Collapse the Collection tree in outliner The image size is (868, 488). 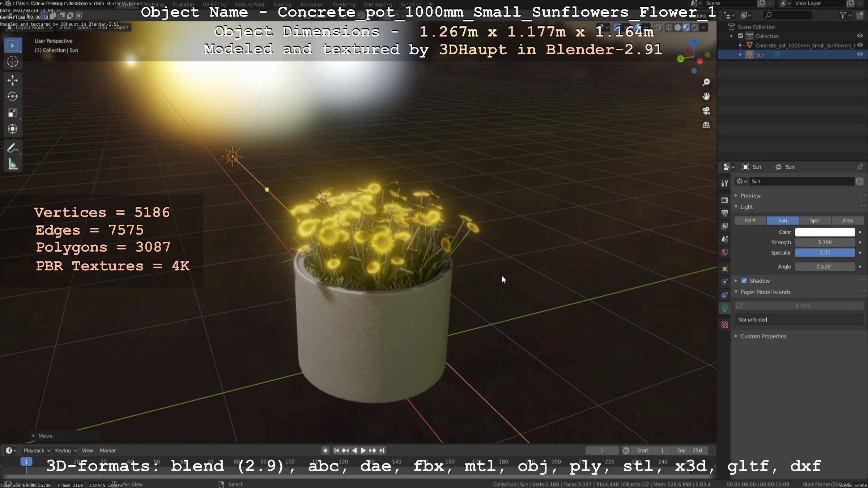click(x=731, y=36)
